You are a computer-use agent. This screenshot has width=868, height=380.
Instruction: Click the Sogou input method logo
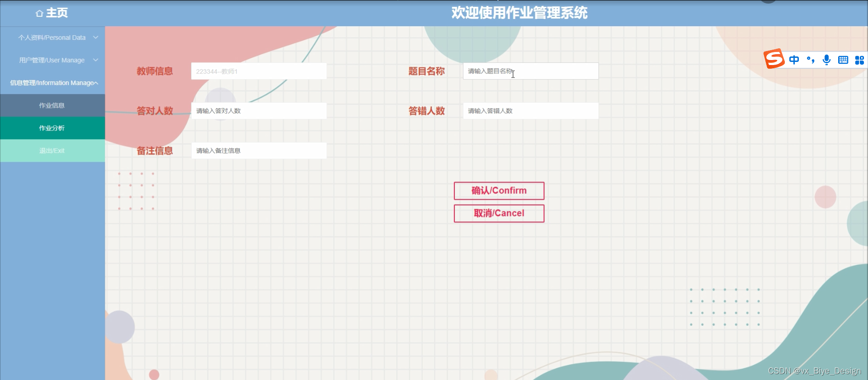tap(774, 59)
